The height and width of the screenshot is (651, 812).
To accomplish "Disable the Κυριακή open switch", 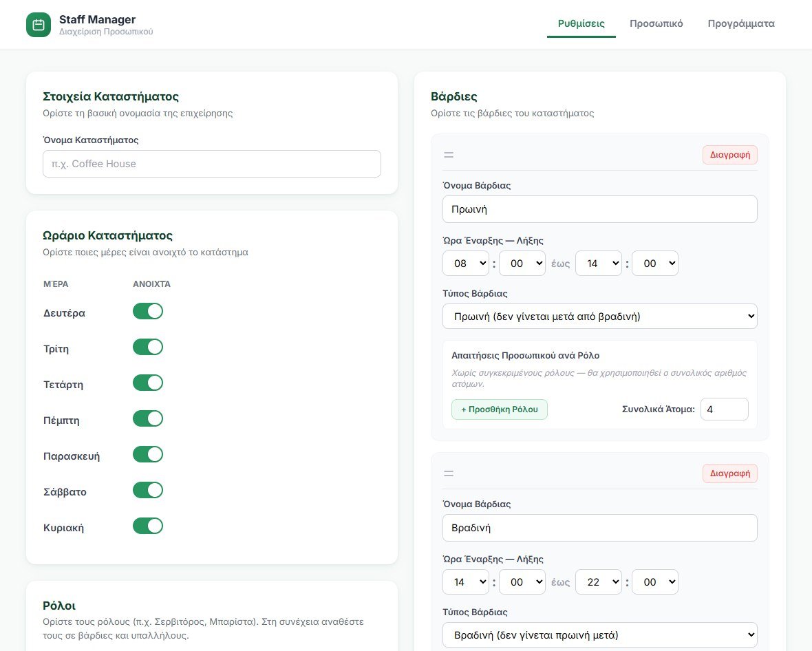I will tap(147, 526).
